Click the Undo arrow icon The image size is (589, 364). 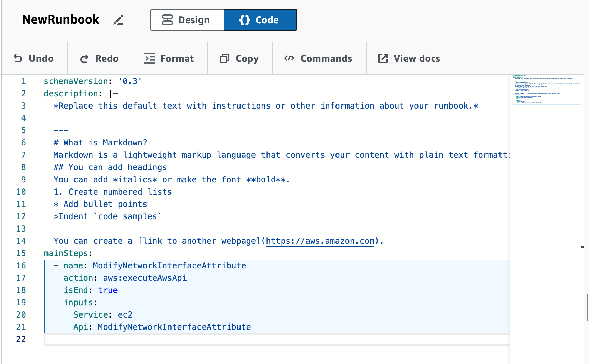(18, 59)
